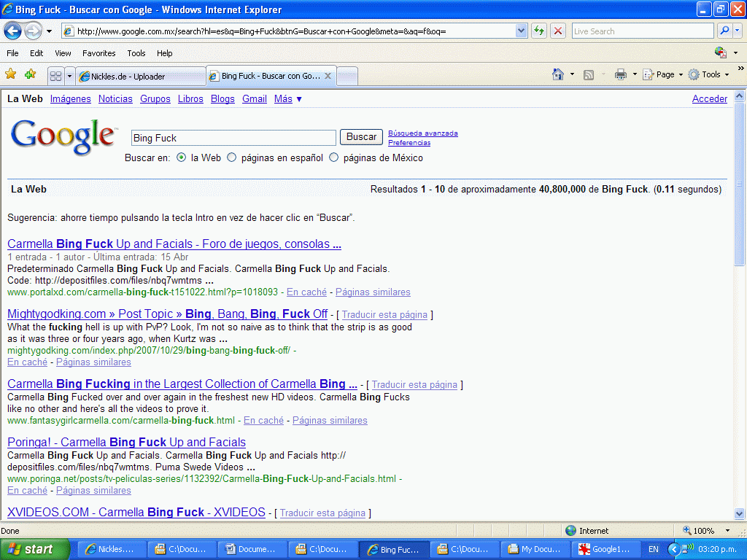
Task: Click the Favorites Center star icon
Action: tap(10, 74)
